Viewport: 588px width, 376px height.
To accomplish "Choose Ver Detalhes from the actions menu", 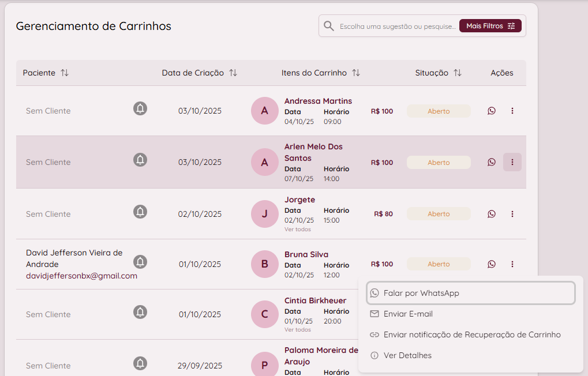I will (407, 355).
